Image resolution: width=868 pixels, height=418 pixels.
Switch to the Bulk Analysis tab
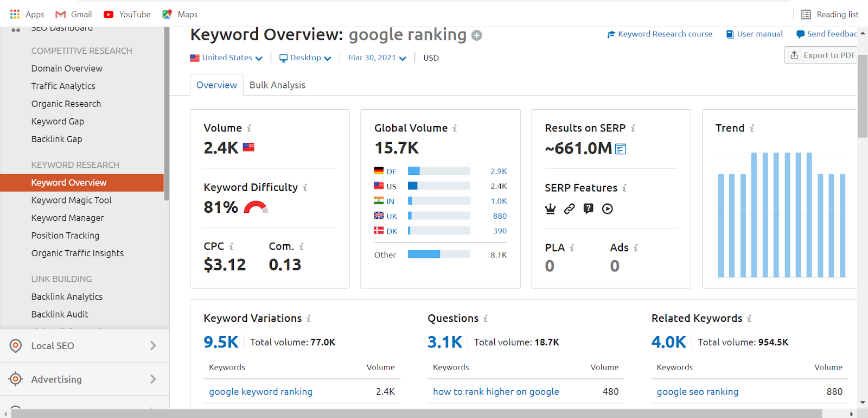(277, 85)
